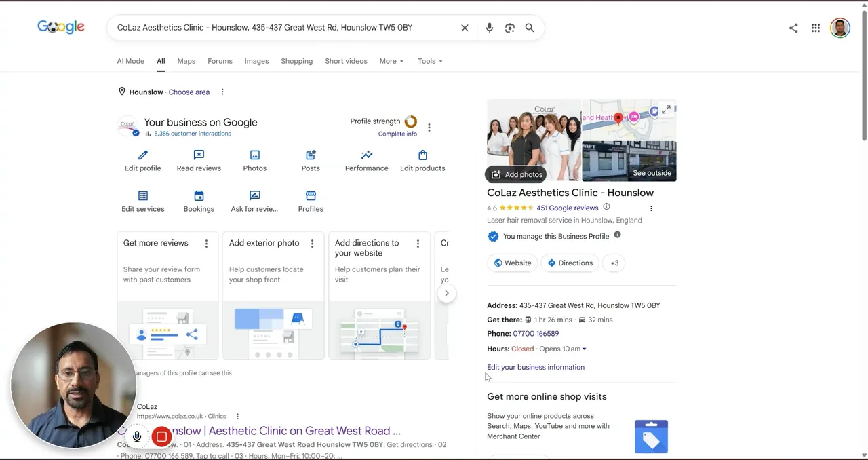Open the Aesthetic Clinic search result title
868x460 pixels.
tap(259, 431)
